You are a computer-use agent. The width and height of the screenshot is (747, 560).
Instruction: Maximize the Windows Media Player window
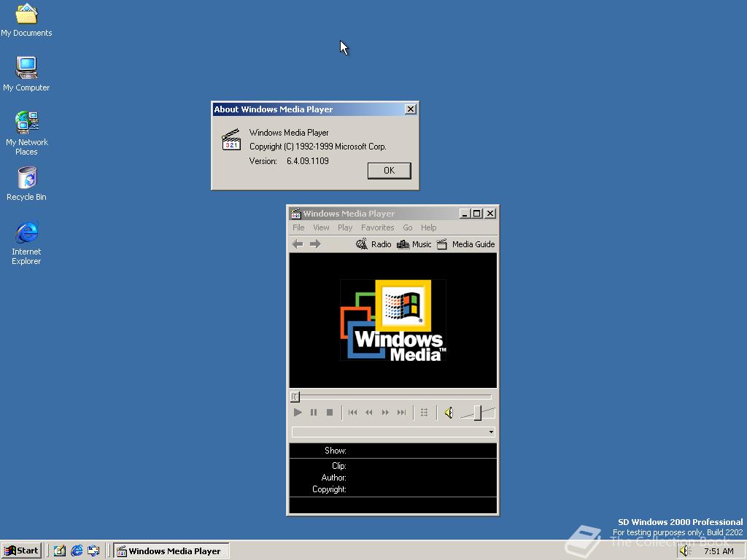pyautogui.click(x=476, y=214)
